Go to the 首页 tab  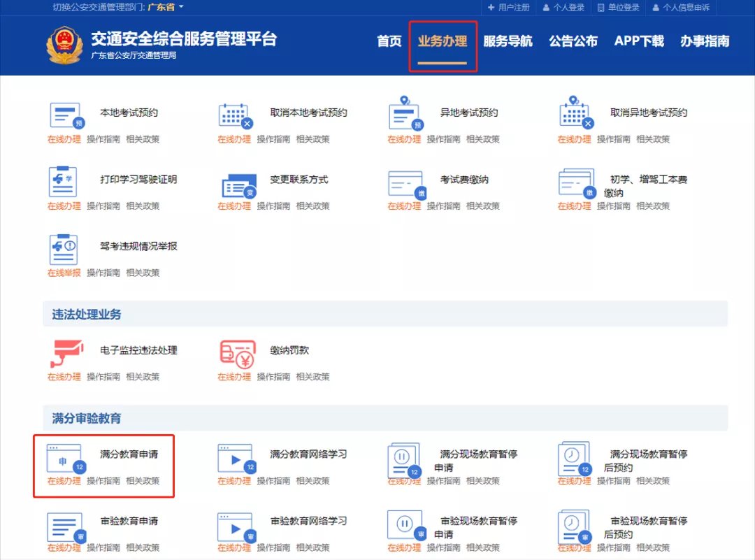(389, 41)
